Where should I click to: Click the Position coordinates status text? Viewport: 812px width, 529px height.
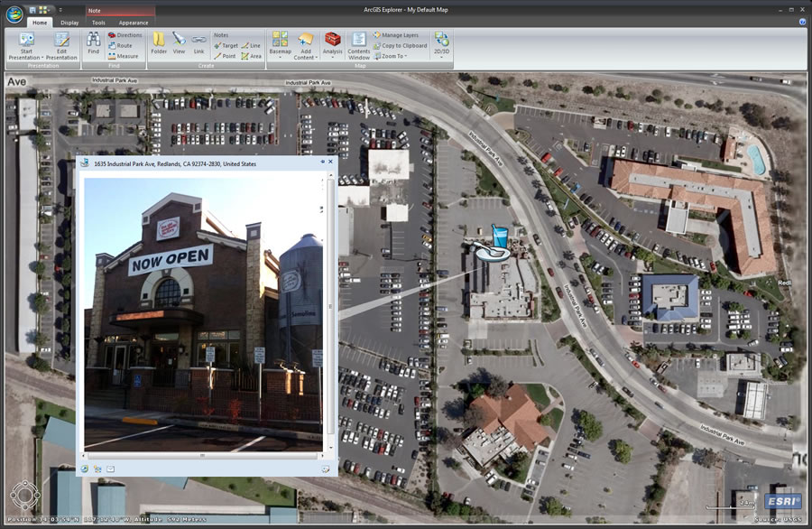tap(106, 519)
